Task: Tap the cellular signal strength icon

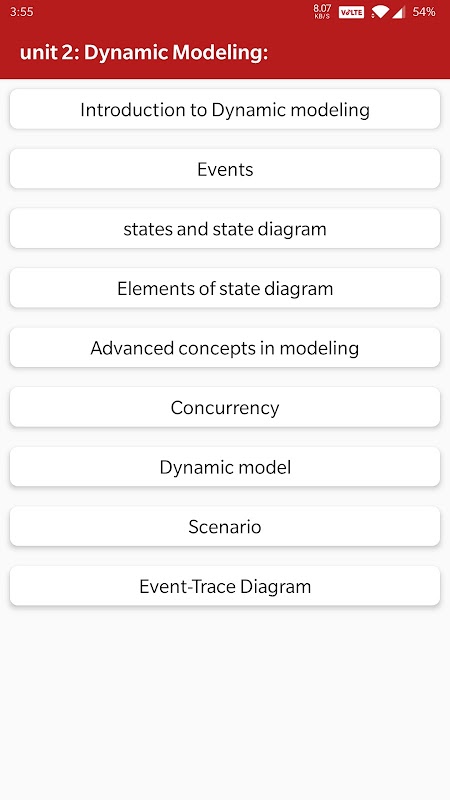Action: click(398, 12)
